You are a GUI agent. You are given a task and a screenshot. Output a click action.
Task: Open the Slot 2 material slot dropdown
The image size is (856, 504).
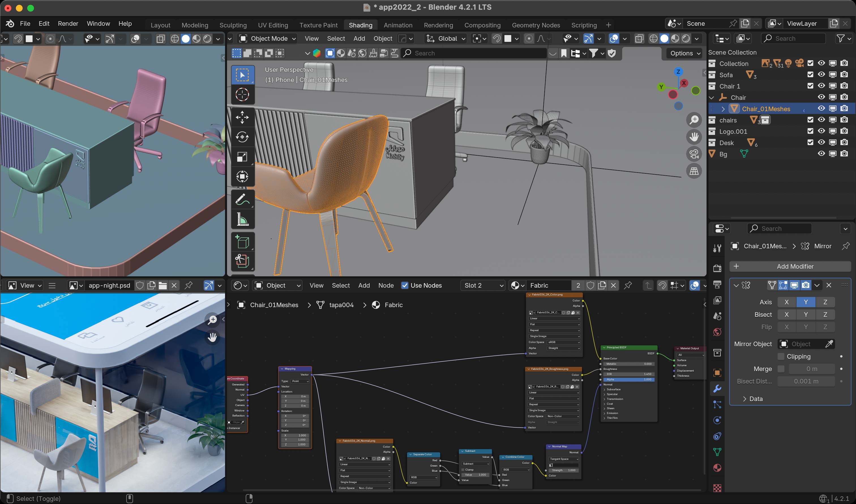coord(483,285)
